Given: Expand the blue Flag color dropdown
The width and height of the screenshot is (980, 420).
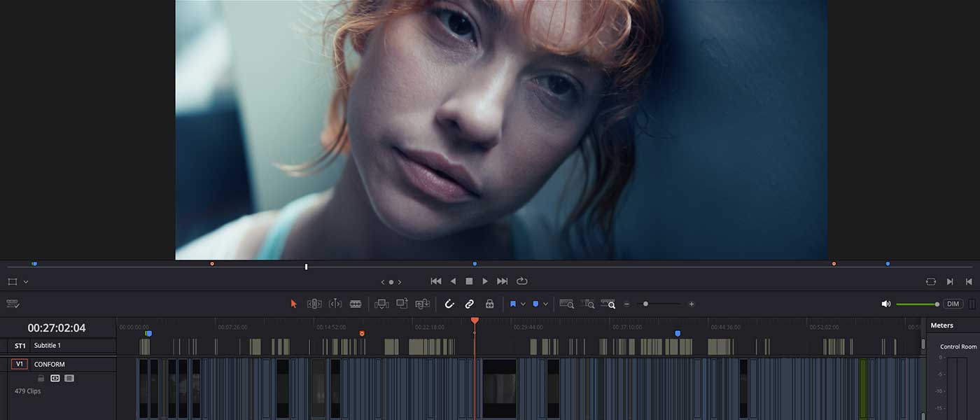Looking at the screenshot, I should [523, 304].
